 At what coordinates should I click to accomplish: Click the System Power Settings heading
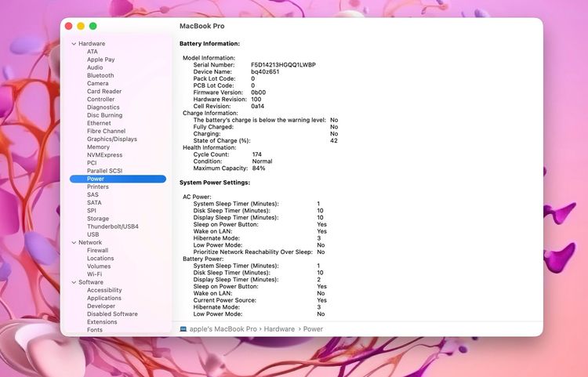215,183
